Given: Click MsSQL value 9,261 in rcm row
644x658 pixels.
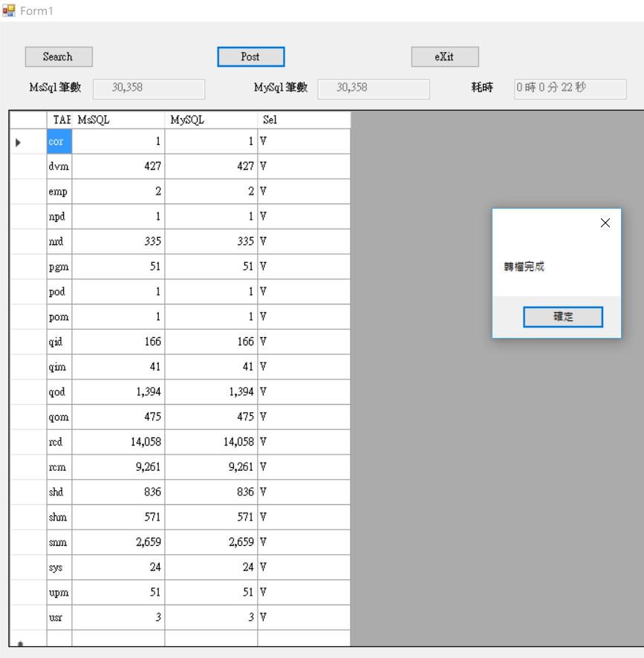Looking at the screenshot, I should pos(118,467).
